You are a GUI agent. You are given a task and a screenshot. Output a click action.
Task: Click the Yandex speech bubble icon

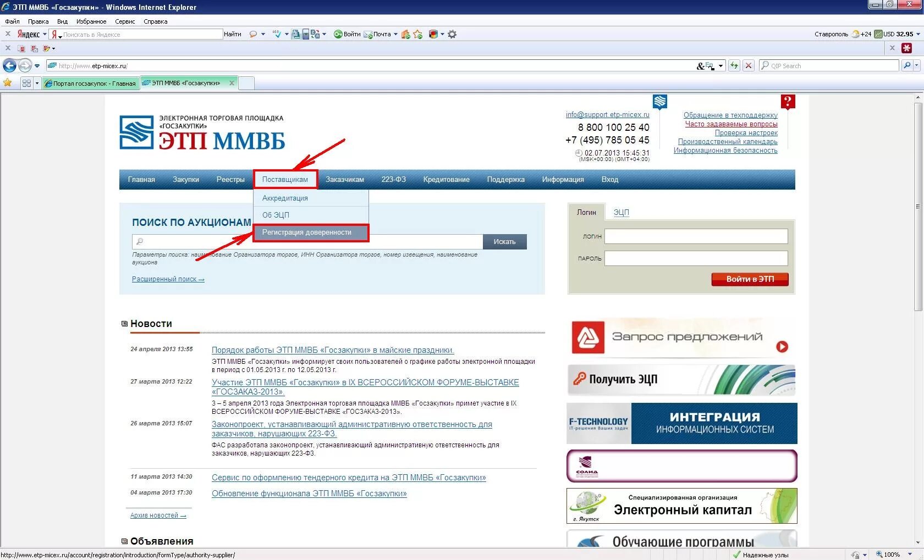click(x=253, y=34)
